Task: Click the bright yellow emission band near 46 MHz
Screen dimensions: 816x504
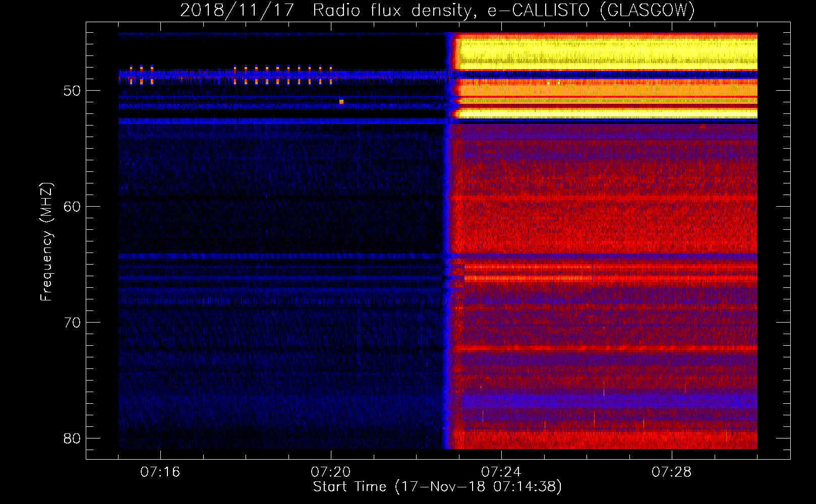Action: point(608,53)
